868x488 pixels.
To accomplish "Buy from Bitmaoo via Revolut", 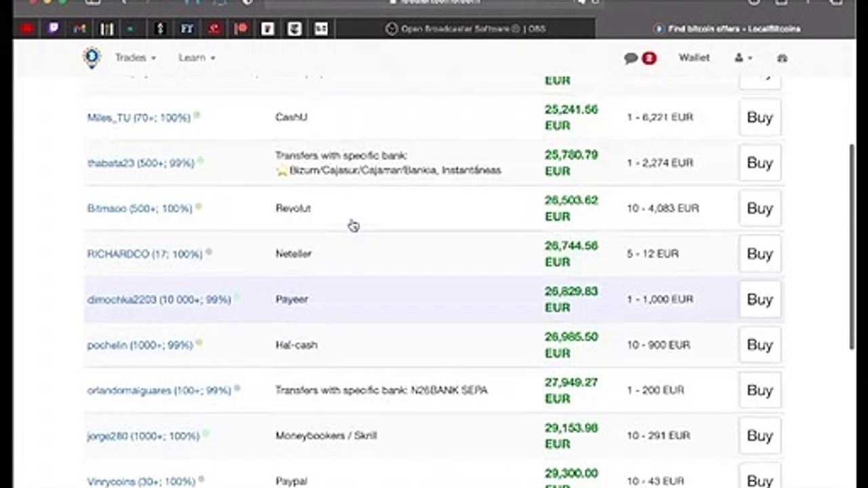I will click(759, 208).
